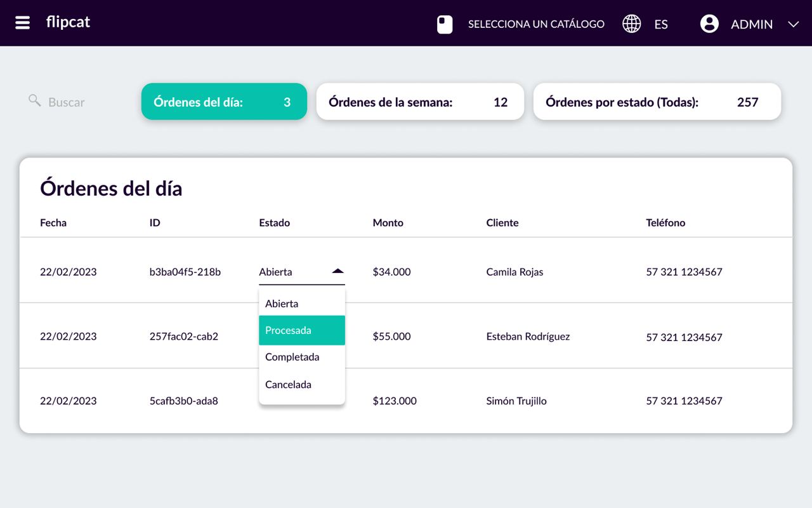Click the Buscar search field

pyautogui.click(x=65, y=102)
